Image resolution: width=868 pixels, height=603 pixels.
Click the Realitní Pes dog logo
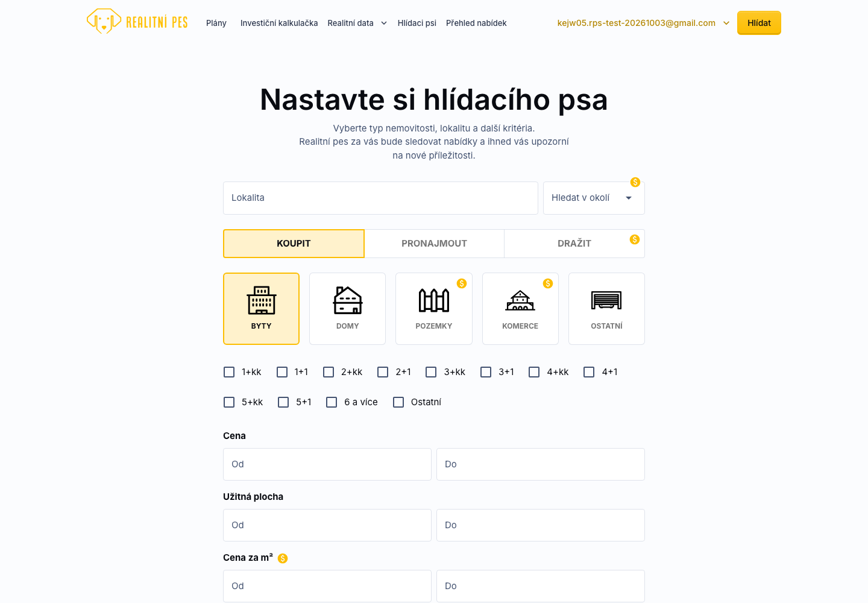pos(137,22)
